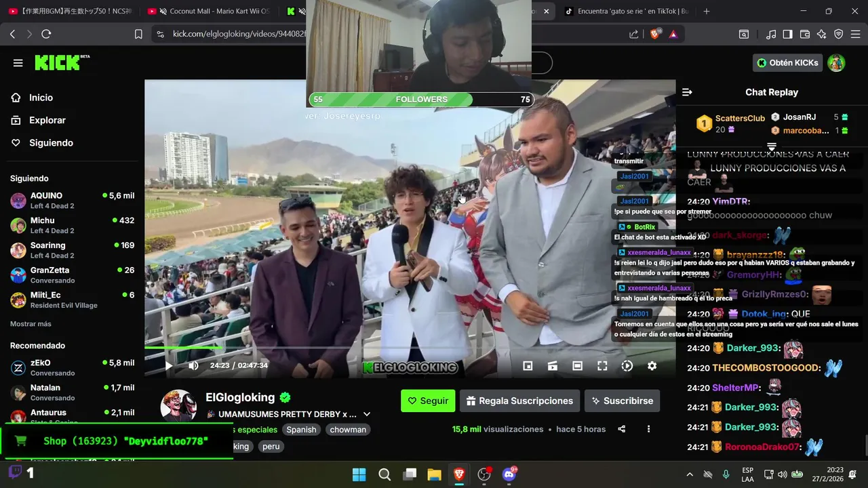The height and width of the screenshot is (488, 868).
Task: Open a new browser tab
Action: pos(707,12)
